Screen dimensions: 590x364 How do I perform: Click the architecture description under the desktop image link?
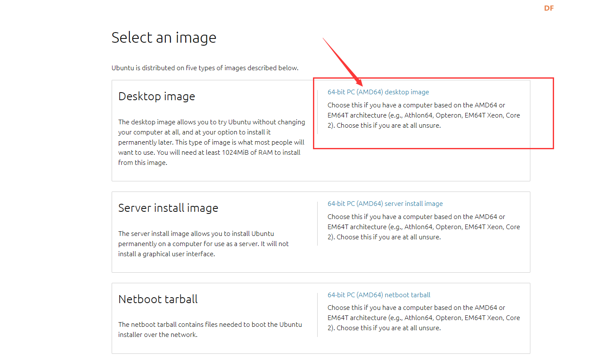pos(423,115)
